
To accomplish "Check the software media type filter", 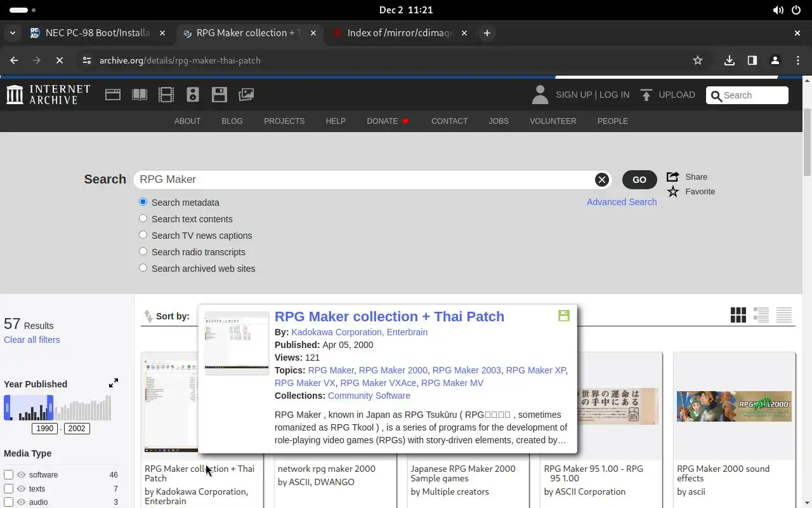I will point(9,475).
